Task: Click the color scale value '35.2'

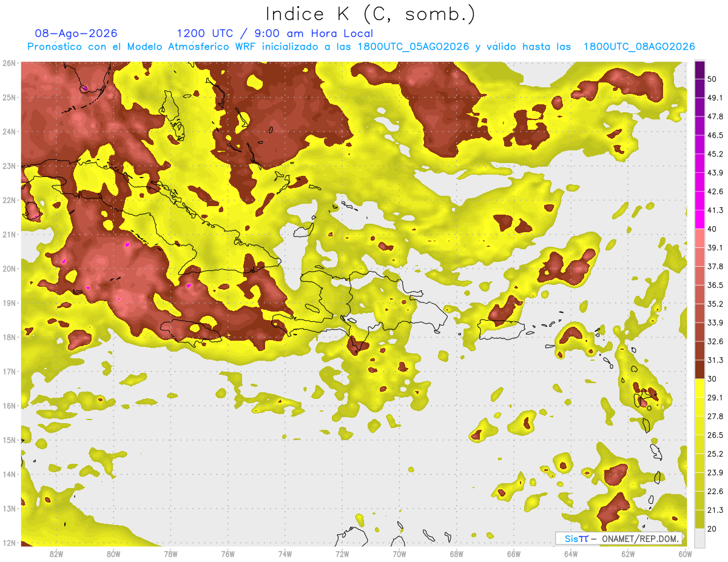Action: tap(715, 304)
